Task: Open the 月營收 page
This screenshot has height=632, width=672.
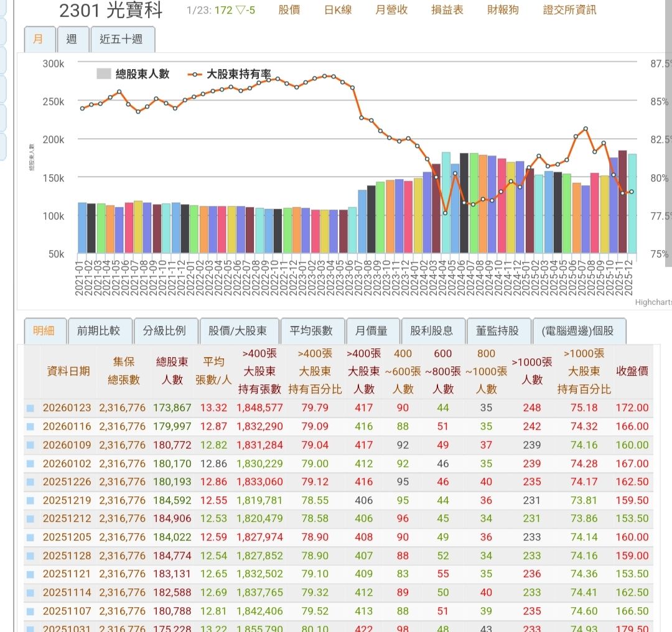Action: point(392,11)
